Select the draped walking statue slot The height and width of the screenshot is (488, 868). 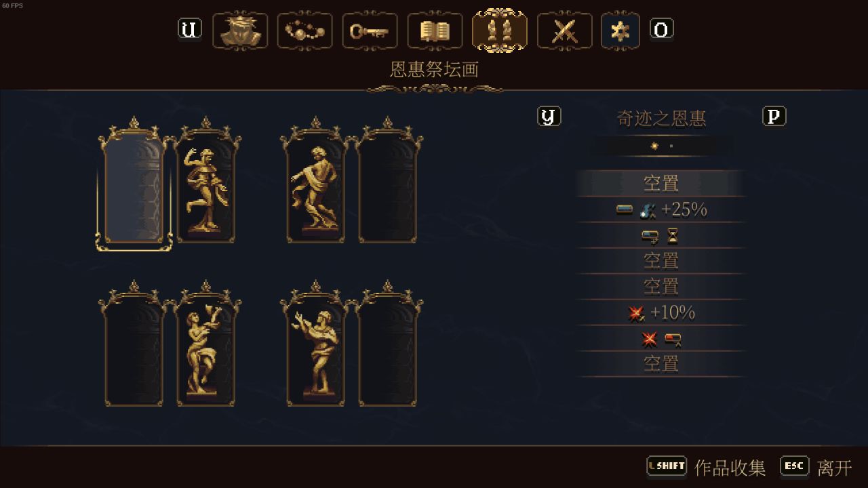[316, 180]
